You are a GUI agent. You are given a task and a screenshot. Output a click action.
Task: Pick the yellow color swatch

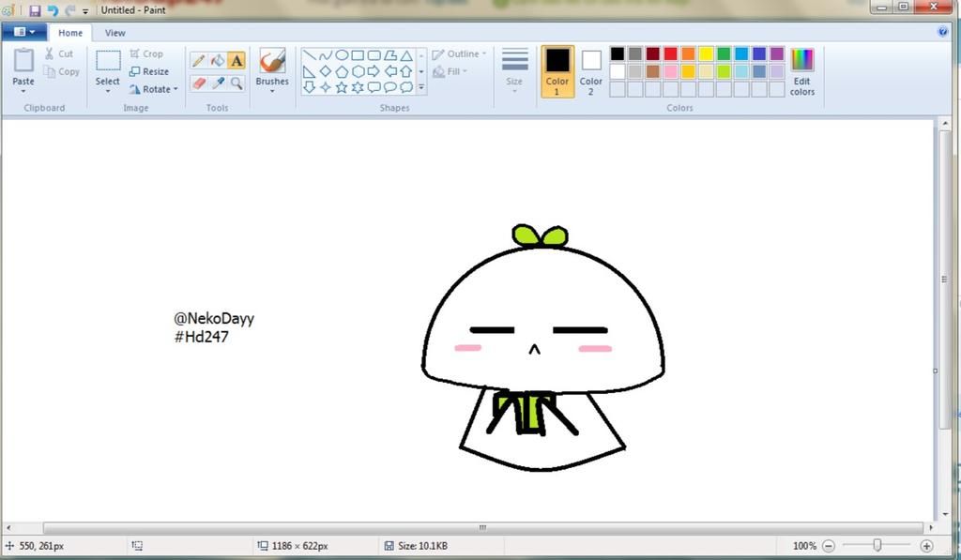pos(706,53)
